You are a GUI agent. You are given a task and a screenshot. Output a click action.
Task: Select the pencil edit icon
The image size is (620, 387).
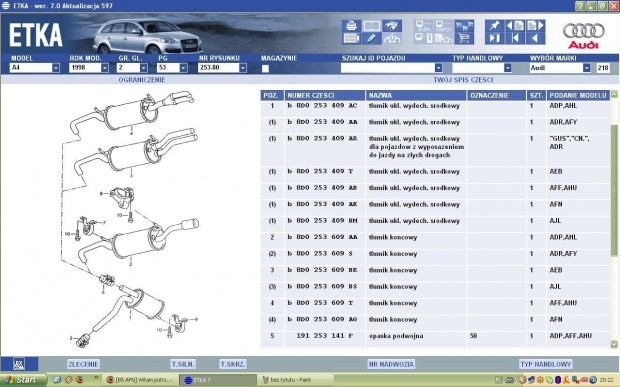[x=371, y=38]
